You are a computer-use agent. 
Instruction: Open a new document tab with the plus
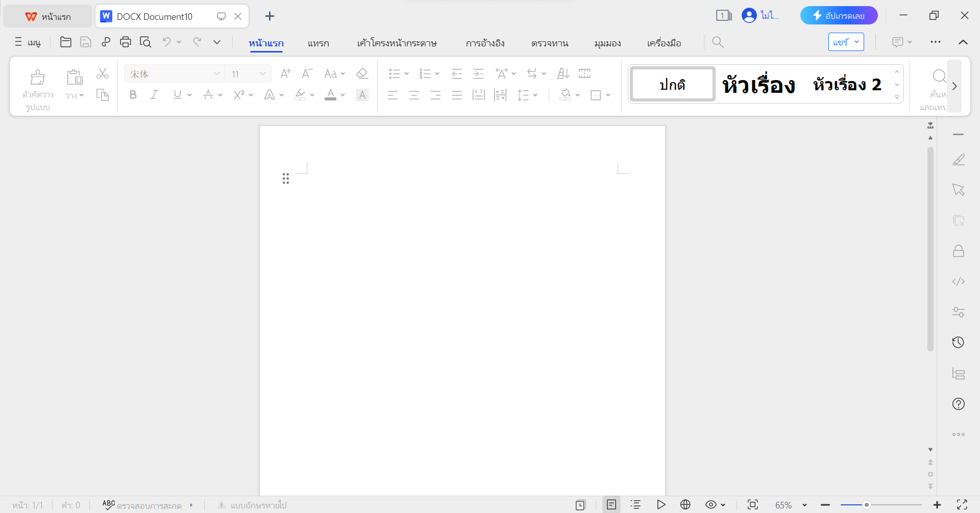[269, 16]
